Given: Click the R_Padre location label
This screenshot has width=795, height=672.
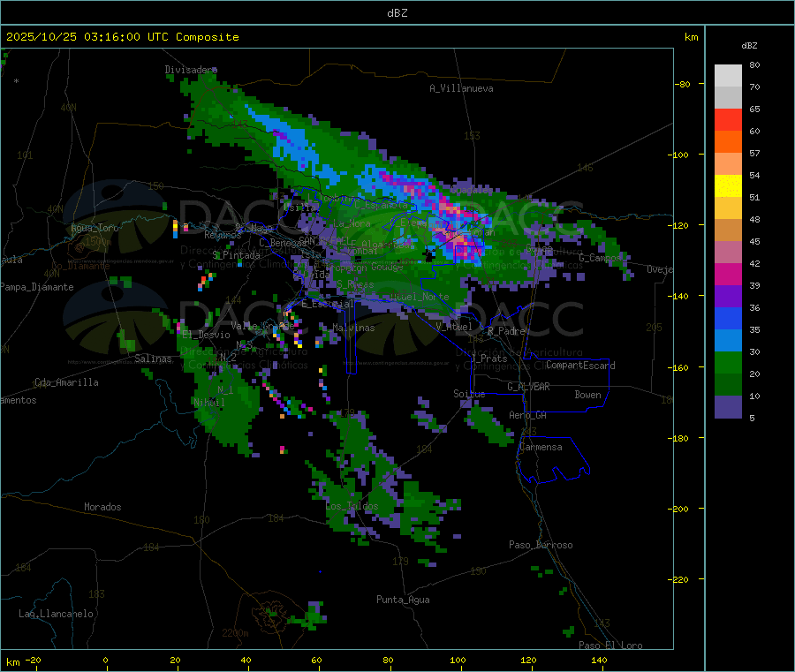Looking at the screenshot, I should pyautogui.click(x=506, y=331).
